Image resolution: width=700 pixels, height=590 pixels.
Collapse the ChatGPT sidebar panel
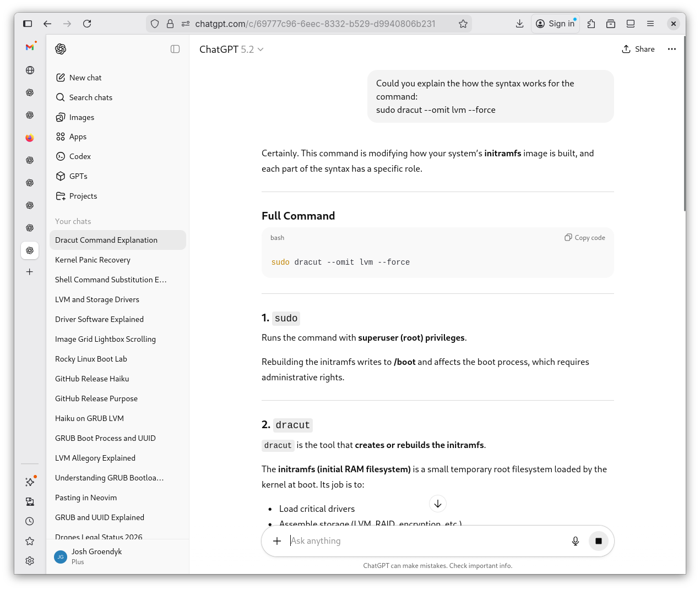[175, 49]
